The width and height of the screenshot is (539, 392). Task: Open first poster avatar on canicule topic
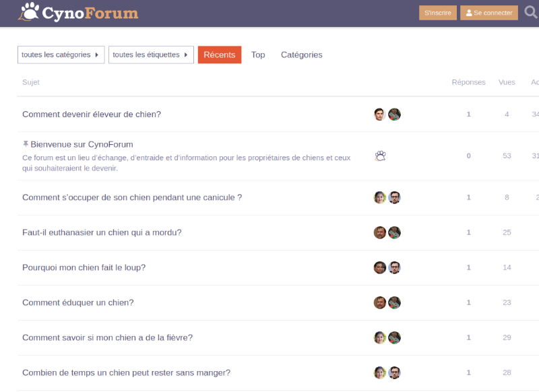click(380, 197)
